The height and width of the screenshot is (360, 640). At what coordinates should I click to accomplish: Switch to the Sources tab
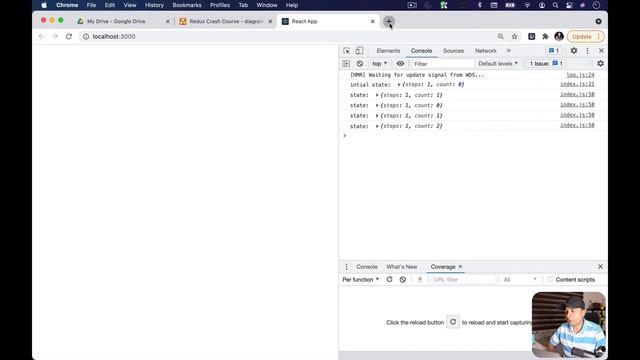click(x=453, y=51)
